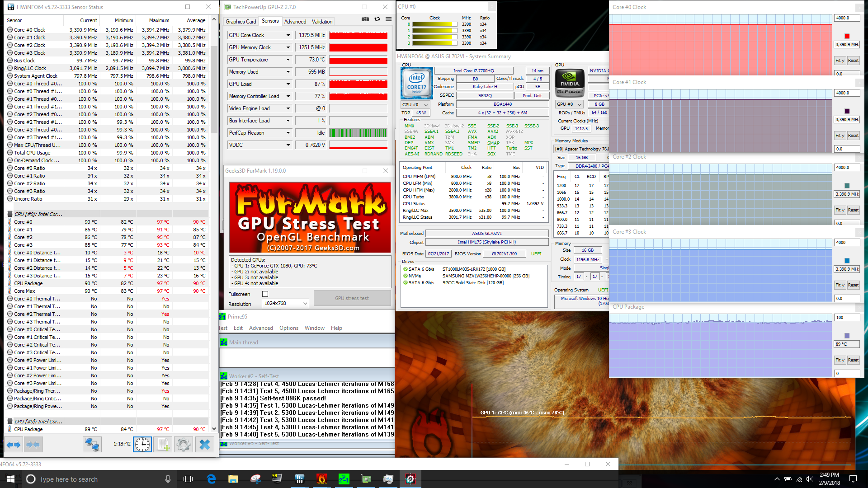Expand the CPU #0 selector dropdown
This screenshot has height=488, width=868.
tap(415, 104)
